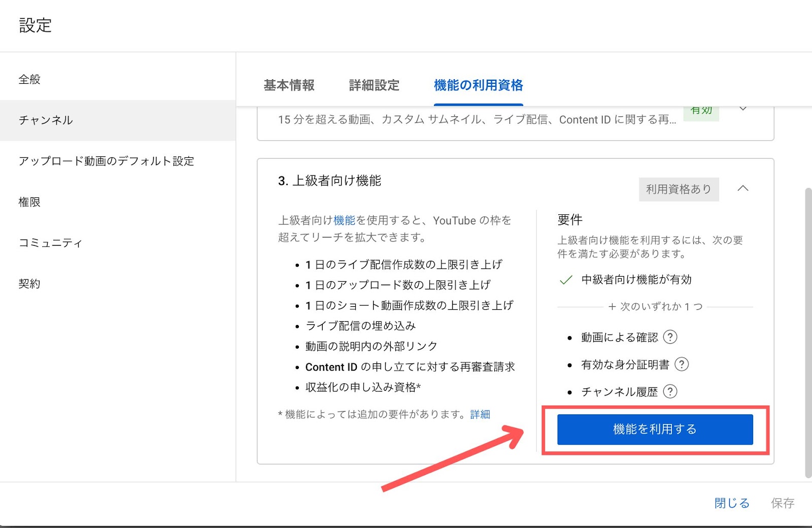Click 1 日のライブ配信作成数の上限引き上げ item

tap(404, 265)
